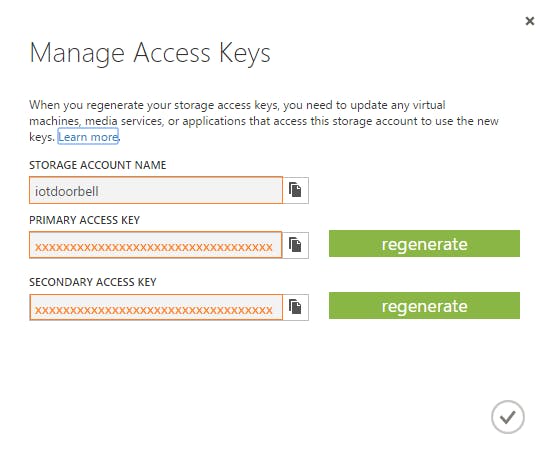Click the iotdoorbell text value

tap(67, 191)
